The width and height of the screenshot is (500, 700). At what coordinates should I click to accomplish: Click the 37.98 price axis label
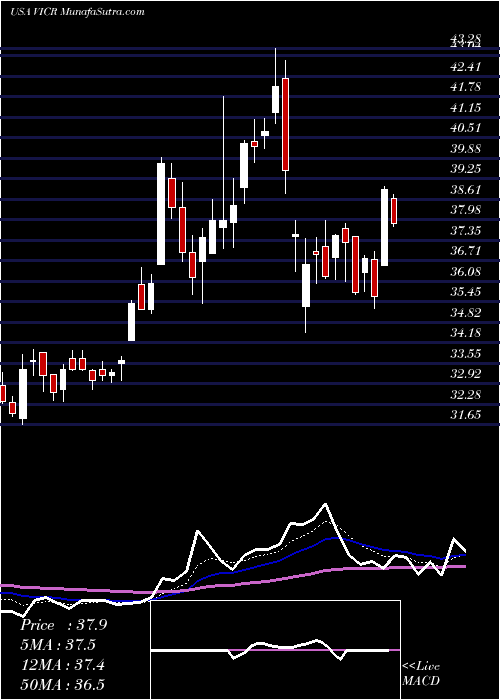click(x=466, y=210)
